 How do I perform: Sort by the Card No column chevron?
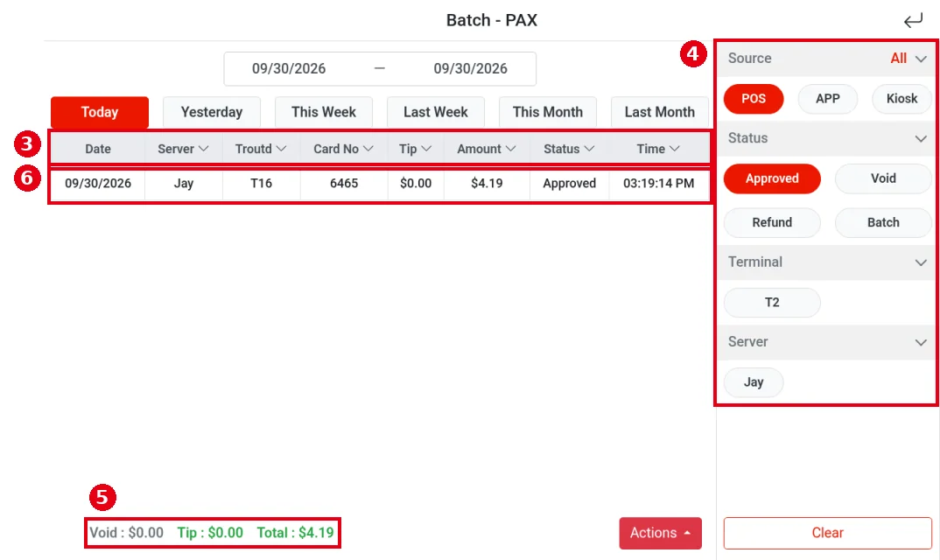click(x=368, y=149)
